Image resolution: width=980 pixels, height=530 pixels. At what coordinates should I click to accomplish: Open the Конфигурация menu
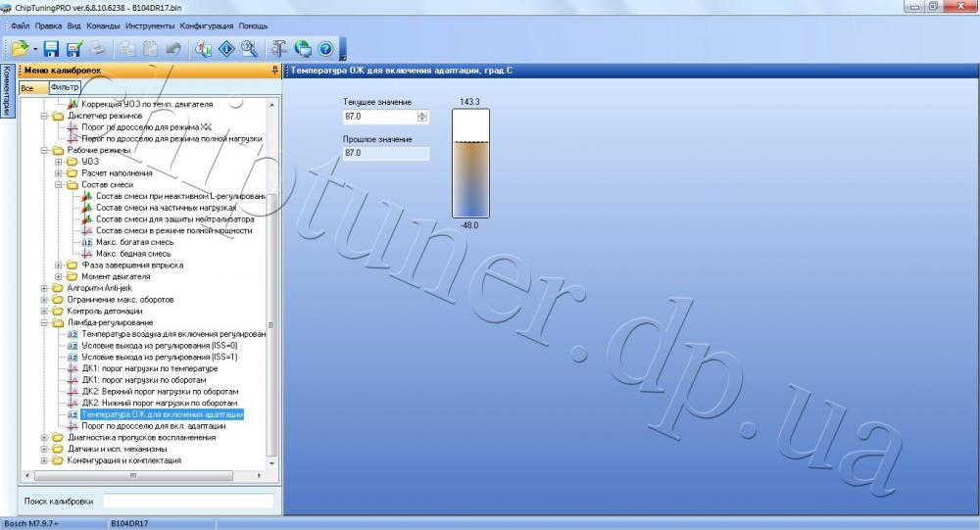pos(206,25)
